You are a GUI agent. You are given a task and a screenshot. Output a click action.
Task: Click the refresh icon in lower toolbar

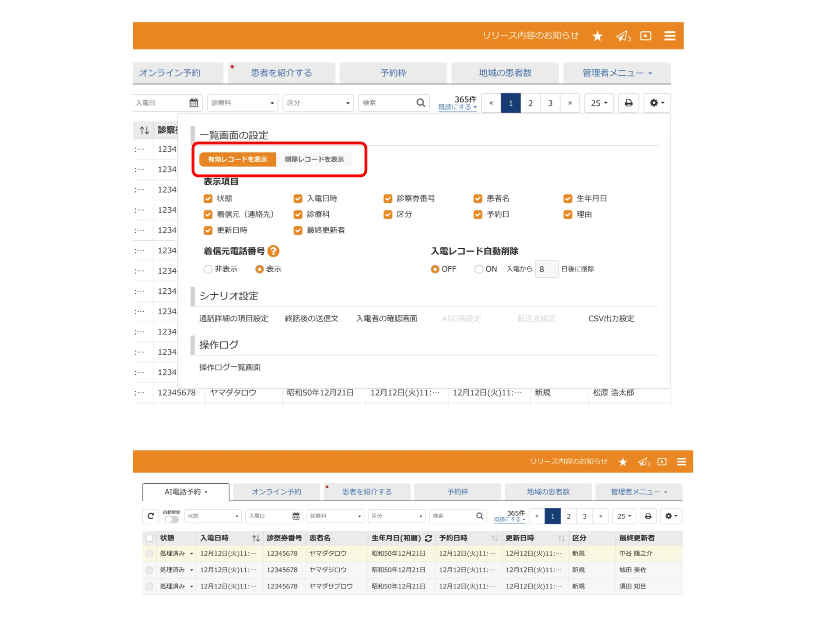click(x=151, y=516)
